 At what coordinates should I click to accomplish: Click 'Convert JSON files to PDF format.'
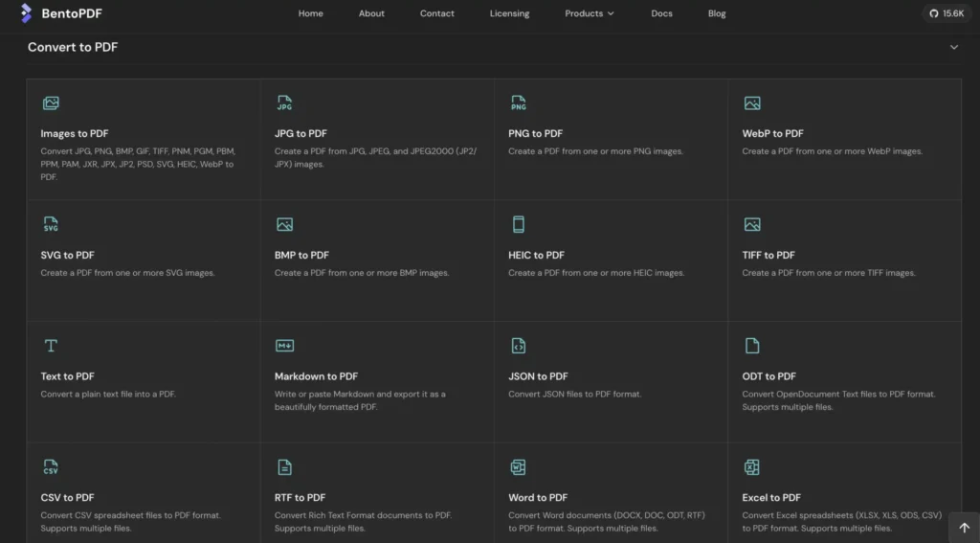point(575,395)
